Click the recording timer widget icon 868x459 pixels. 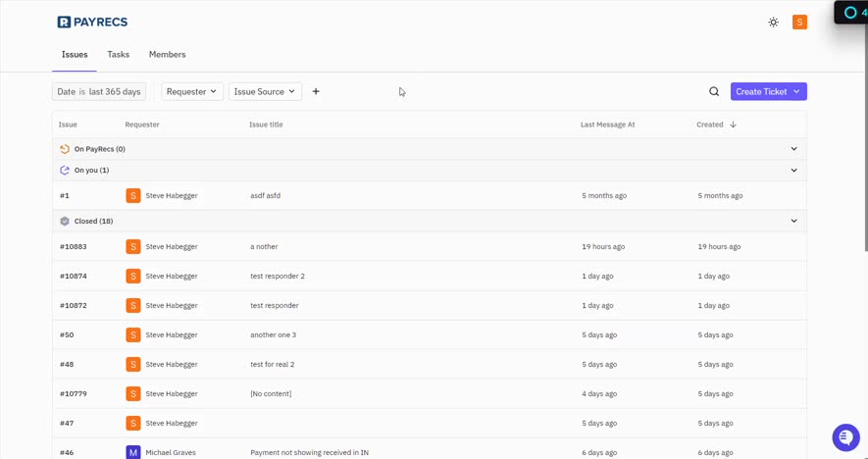pos(850,12)
